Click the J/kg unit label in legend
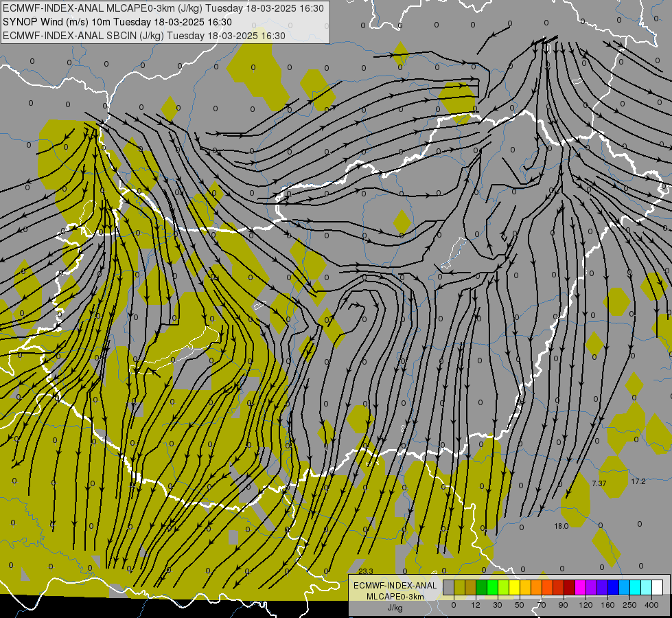 tap(395, 608)
